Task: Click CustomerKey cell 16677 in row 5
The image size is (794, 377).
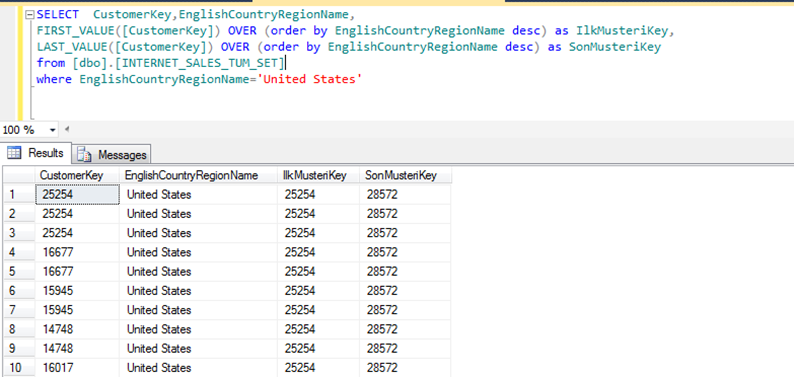Action: point(77,272)
